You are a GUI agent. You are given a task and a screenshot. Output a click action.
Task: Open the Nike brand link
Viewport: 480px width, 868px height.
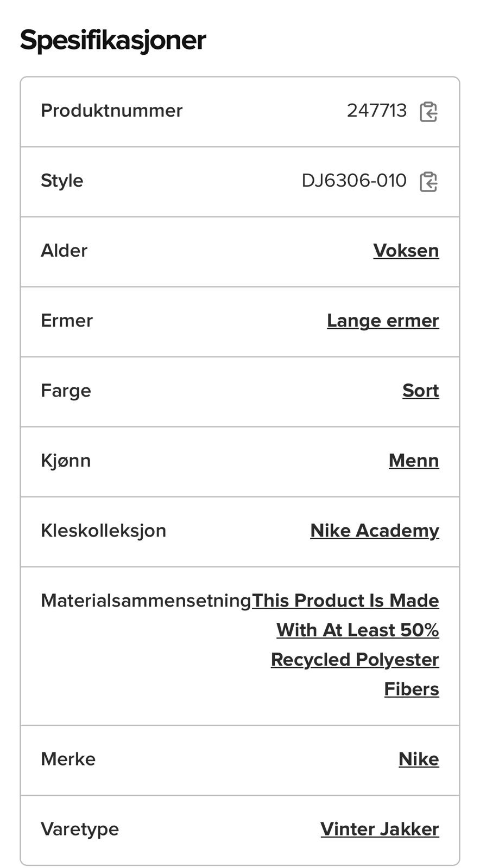pos(418,759)
